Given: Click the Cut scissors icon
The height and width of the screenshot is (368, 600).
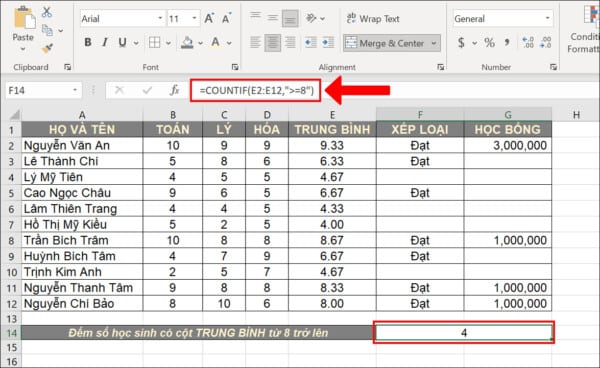Looking at the screenshot, I should pyautogui.click(x=47, y=12).
